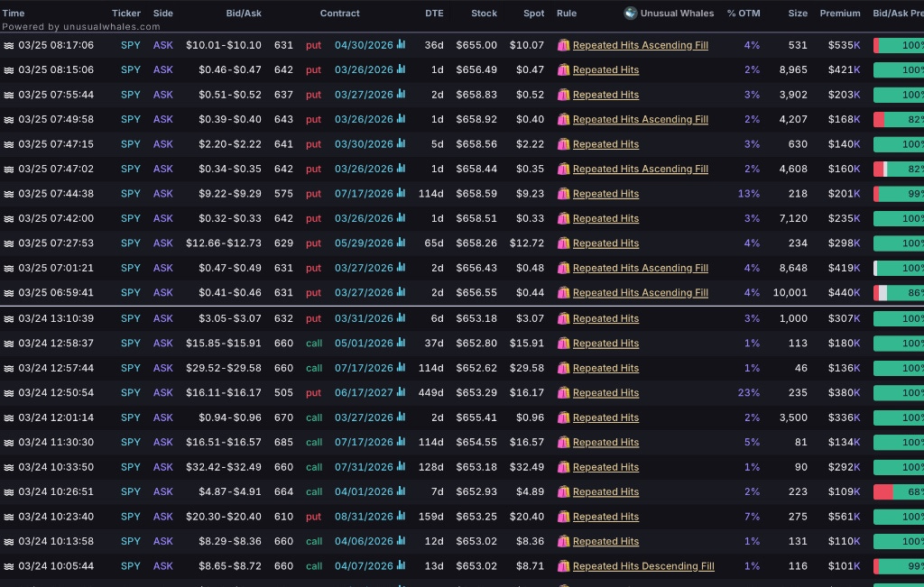Click 86% bid/ask bar in 06:59:41 row

pos(898,293)
